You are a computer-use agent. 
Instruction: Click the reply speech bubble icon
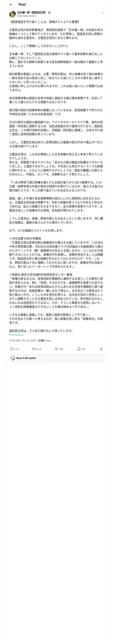(12, 349)
